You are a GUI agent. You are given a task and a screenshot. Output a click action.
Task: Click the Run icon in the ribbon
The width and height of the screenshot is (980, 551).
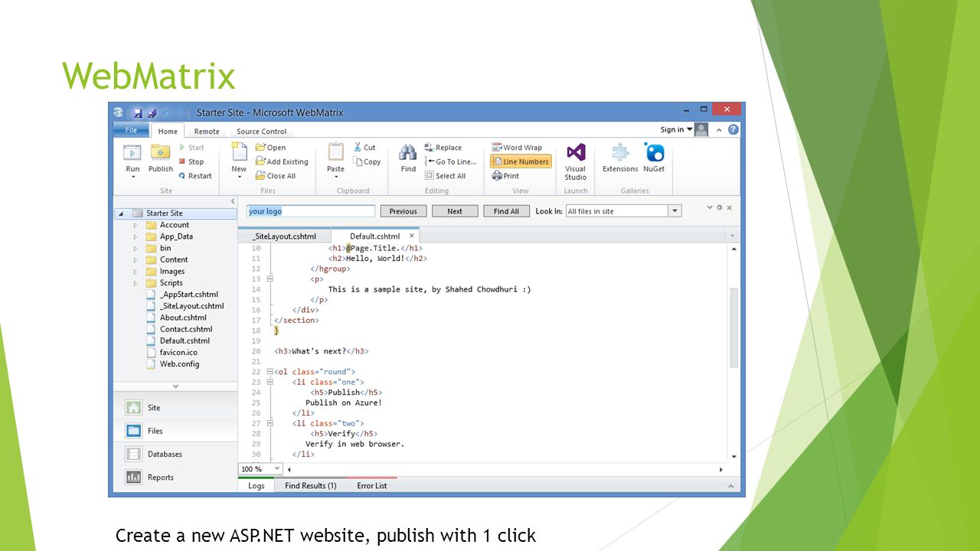(132, 160)
